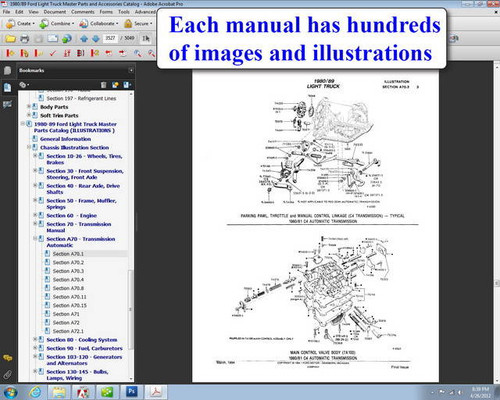Expand Section 60 - Engine bookmark
The width and height of the screenshot is (500, 400).
point(35,215)
